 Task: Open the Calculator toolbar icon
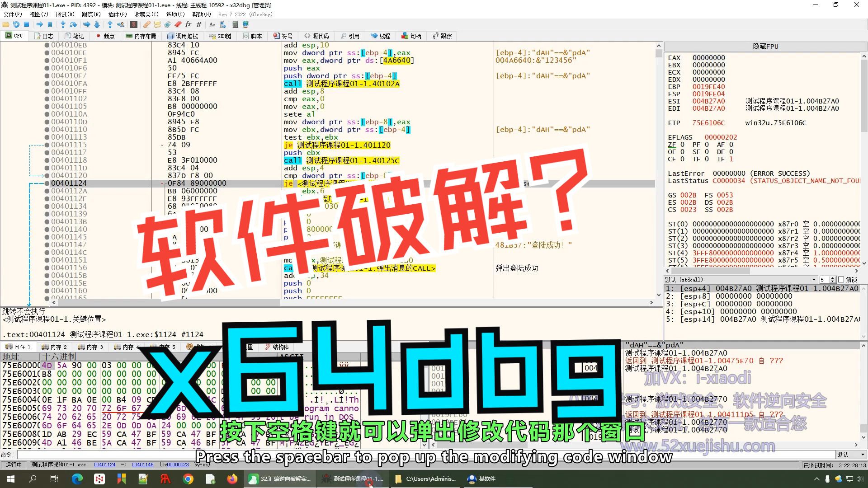coord(235,24)
